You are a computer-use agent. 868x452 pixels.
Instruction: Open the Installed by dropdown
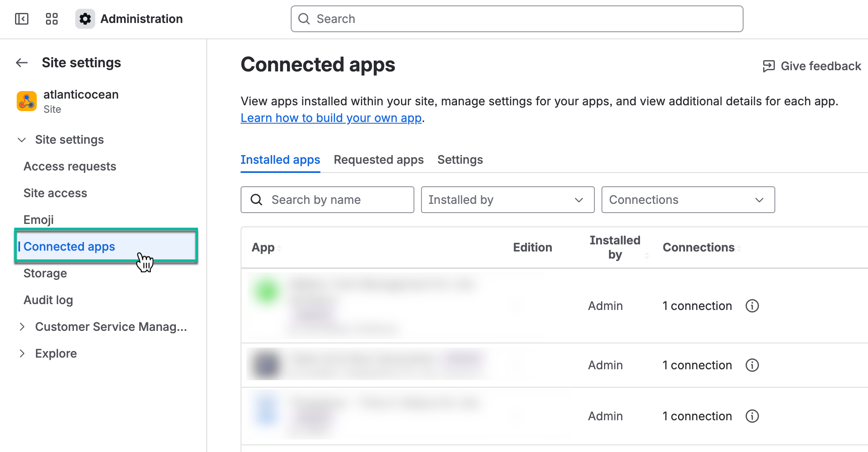click(x=508, y=200)
